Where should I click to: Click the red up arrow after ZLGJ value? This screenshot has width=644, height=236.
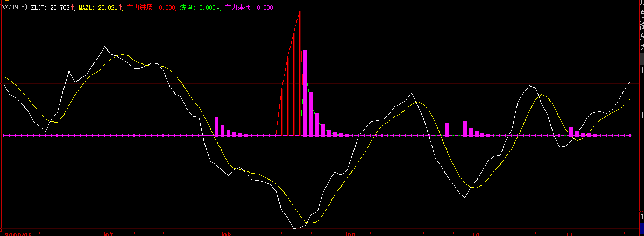coord(73,8)
